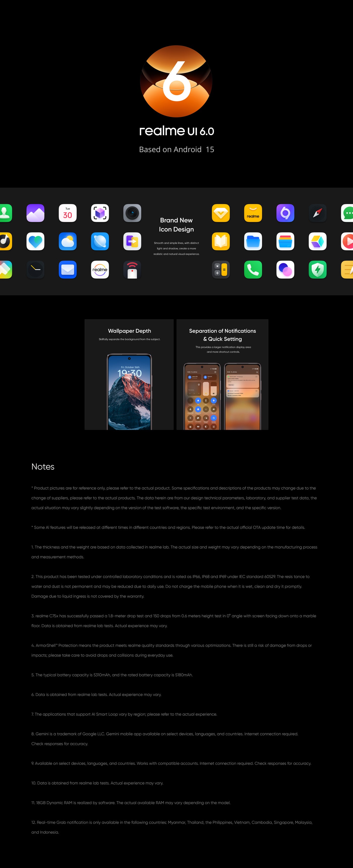Open the dark Clock app icon

coord(35,270)
